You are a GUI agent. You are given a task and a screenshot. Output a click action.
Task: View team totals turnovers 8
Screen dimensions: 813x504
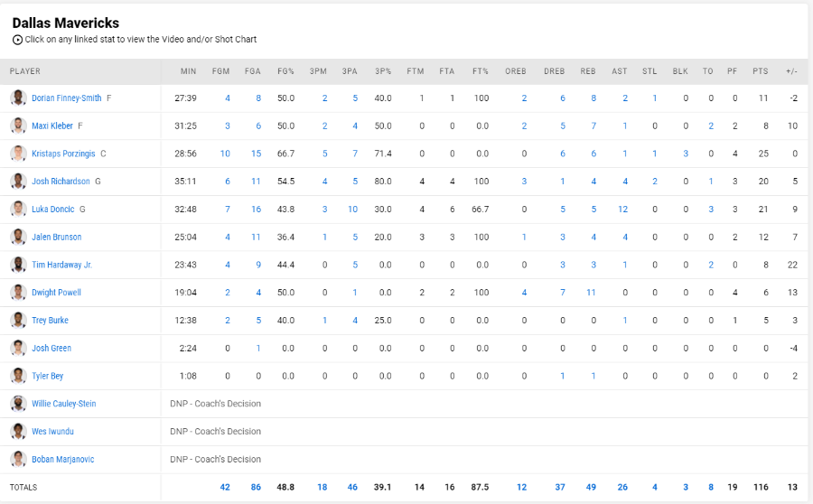711,487
